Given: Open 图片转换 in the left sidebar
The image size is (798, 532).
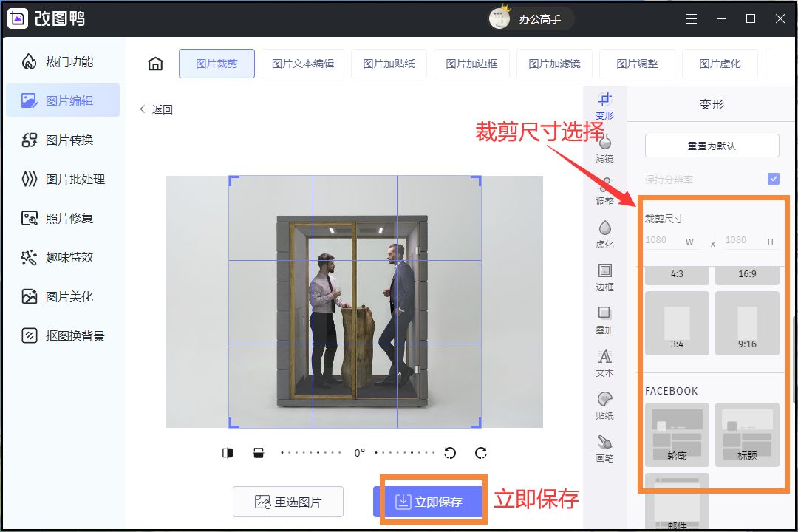Looking at the screenshot, I should pyautogui.click(x=63, y=140).
